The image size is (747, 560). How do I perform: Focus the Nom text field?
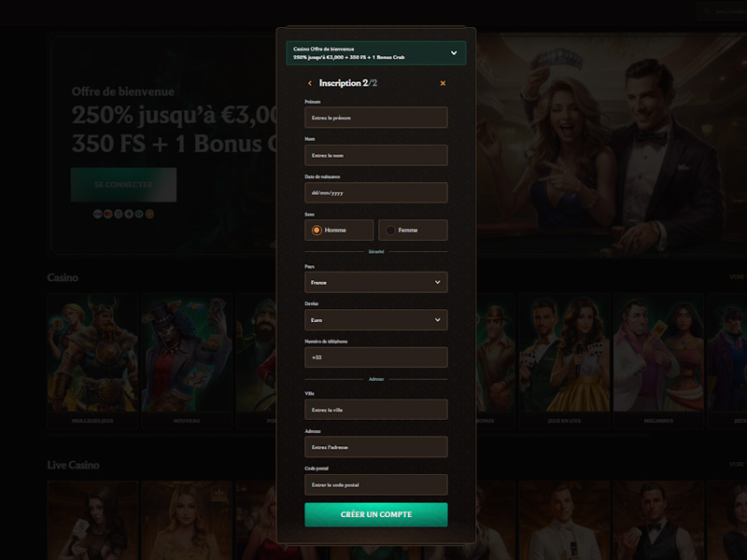[x=375, y=155]
